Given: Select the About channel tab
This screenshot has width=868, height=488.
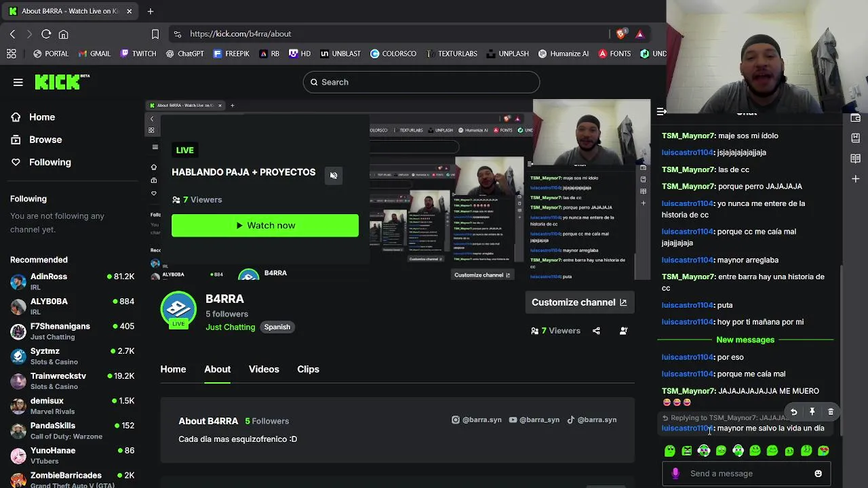Looking at the screenshot, I should [x=218, y=369].
